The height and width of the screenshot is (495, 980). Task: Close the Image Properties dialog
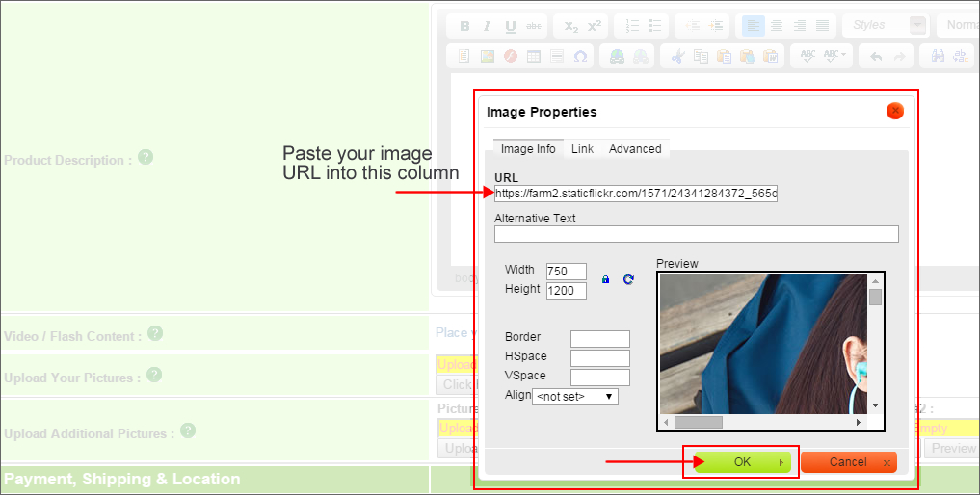895,112
